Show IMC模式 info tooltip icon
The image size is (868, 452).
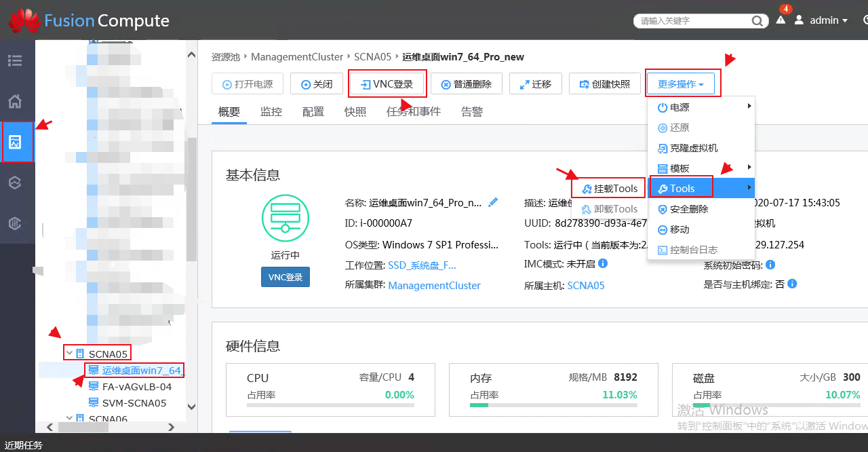click(x=603, y=263)
